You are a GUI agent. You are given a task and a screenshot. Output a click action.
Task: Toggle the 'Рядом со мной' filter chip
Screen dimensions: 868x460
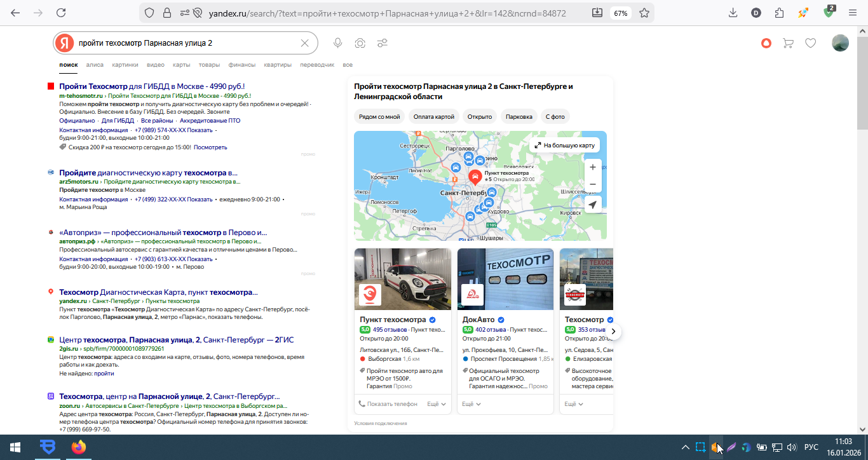(x=379, y=117)
